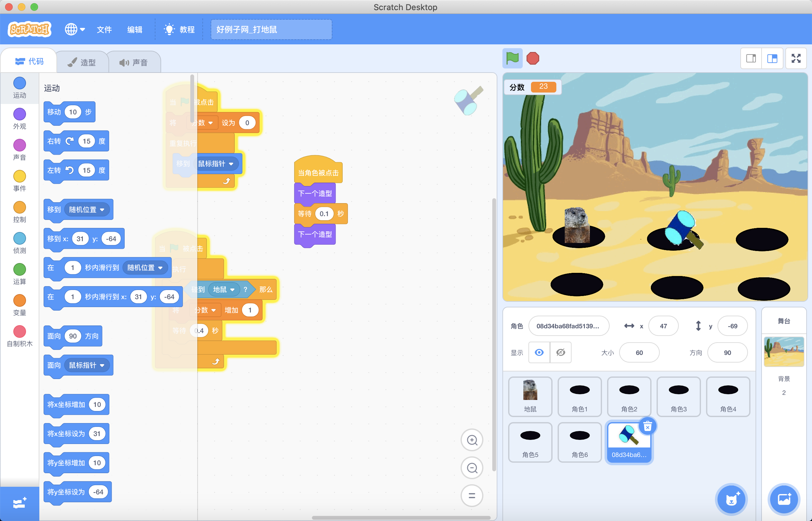Select the 事件 block category
Screen dimensions: 812x521
[x=19, y=181]
